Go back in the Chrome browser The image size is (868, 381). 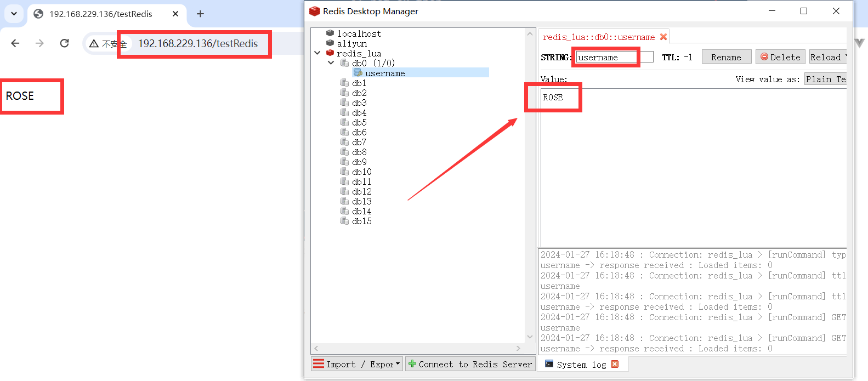click(15, 43)
